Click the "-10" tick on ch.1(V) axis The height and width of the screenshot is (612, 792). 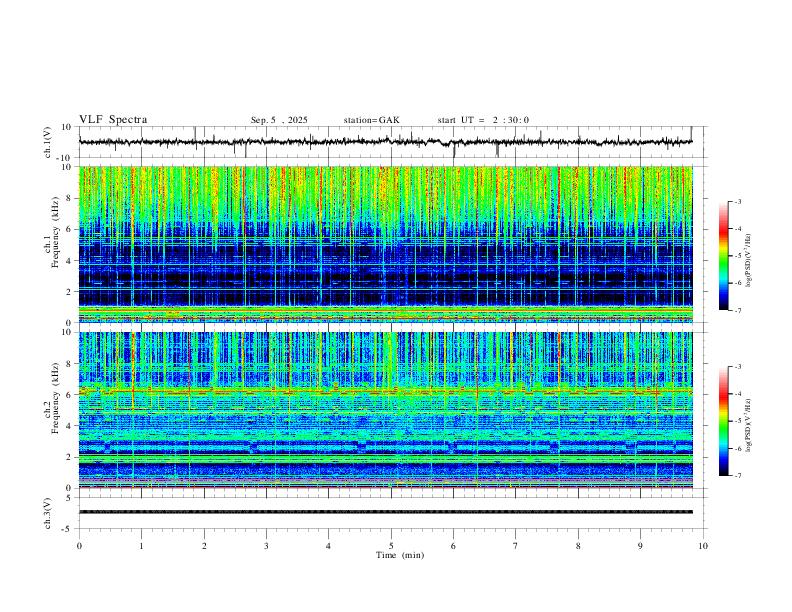click(x=65, y=158)
